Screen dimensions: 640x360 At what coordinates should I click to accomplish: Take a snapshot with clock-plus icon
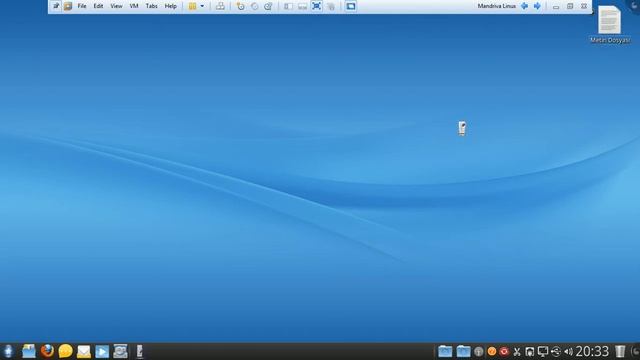(x=240, y=6)
